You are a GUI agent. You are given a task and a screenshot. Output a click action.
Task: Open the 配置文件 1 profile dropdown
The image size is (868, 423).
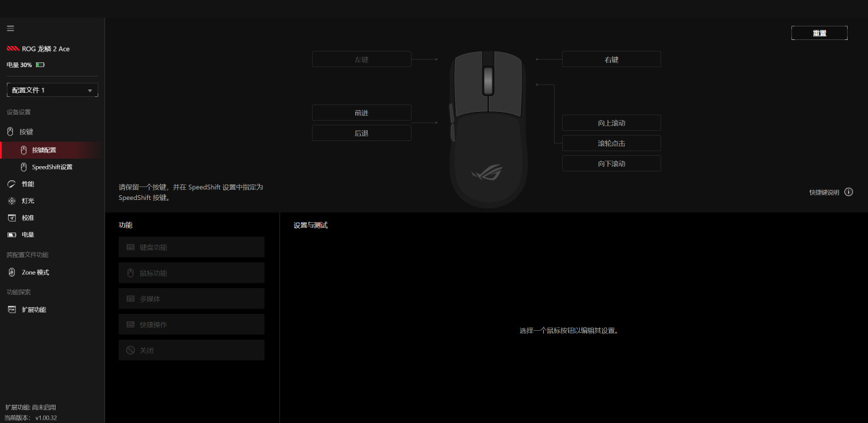(52, 90)
